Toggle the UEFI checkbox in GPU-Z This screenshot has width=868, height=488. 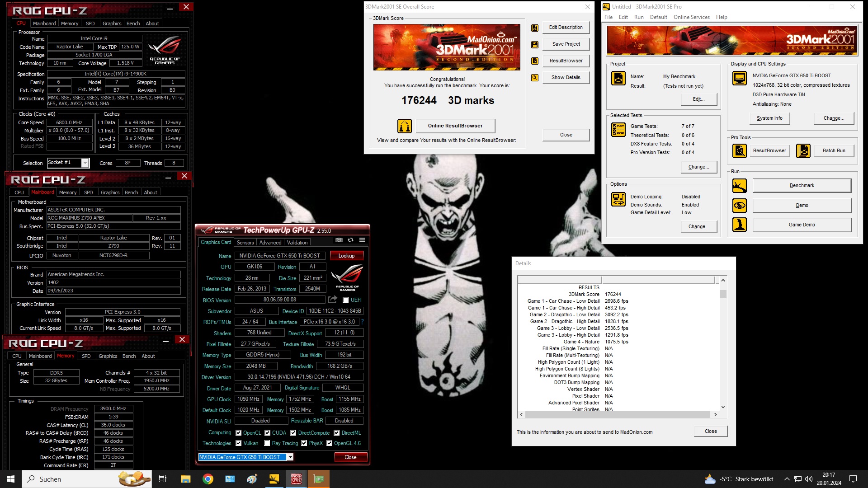coord(346,300)
